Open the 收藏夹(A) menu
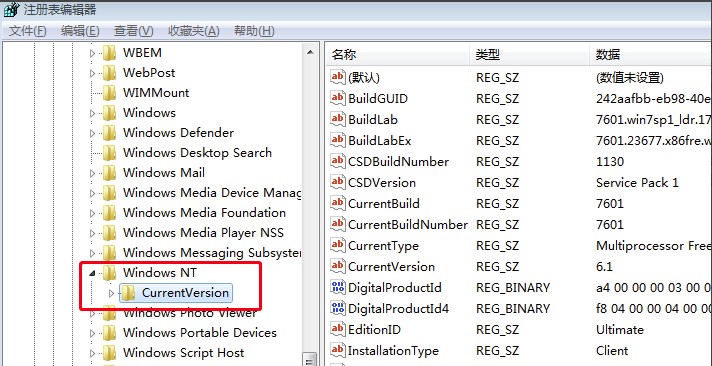 [194, 31]
